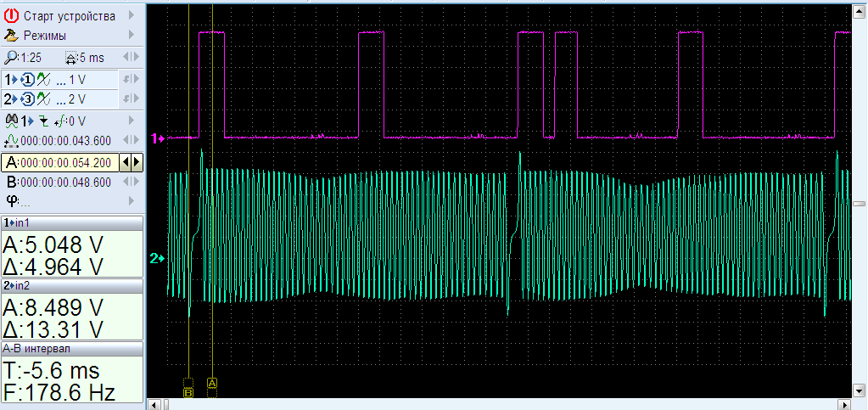868x410 pixels.
Task: Adjust time position stepper arrows
Action: pyautogui.click(x=132, y=139)
